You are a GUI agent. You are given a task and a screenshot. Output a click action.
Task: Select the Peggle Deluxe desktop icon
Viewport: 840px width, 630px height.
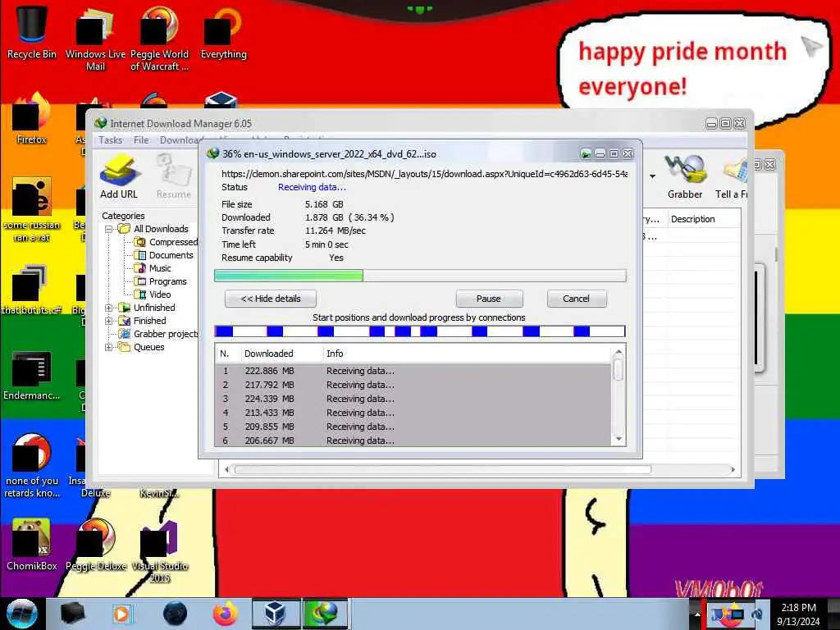pyautogui.click(x=96, y=544)
